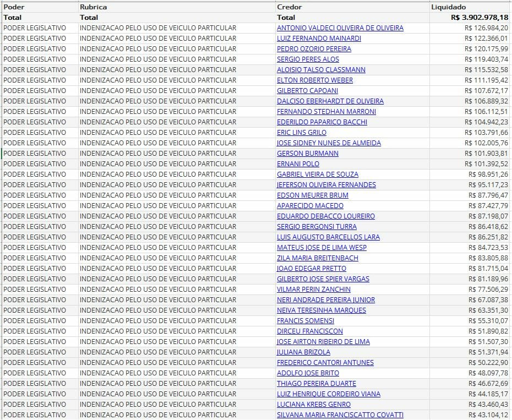512x420 pixels.
Task: Click the value R$ 84.723,53
Action: click(x=488, y=248)
